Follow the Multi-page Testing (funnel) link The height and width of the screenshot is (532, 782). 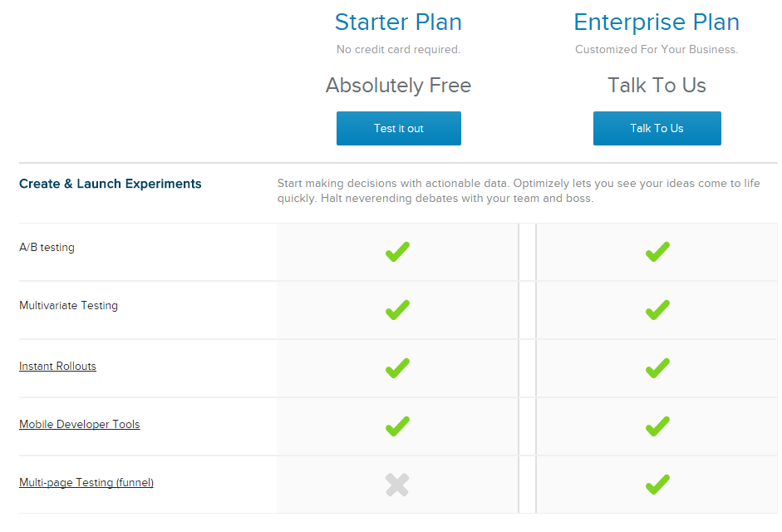[86, 483]
